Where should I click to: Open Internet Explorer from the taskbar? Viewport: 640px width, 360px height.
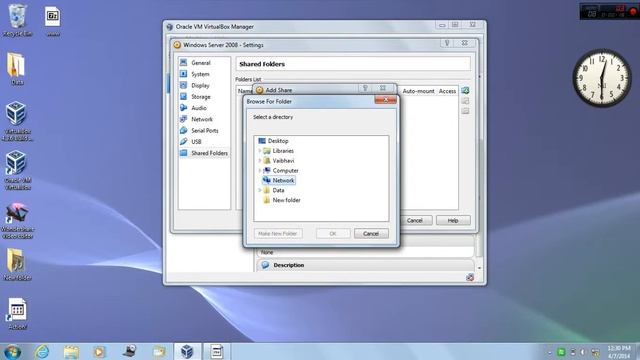pos(42,351)
